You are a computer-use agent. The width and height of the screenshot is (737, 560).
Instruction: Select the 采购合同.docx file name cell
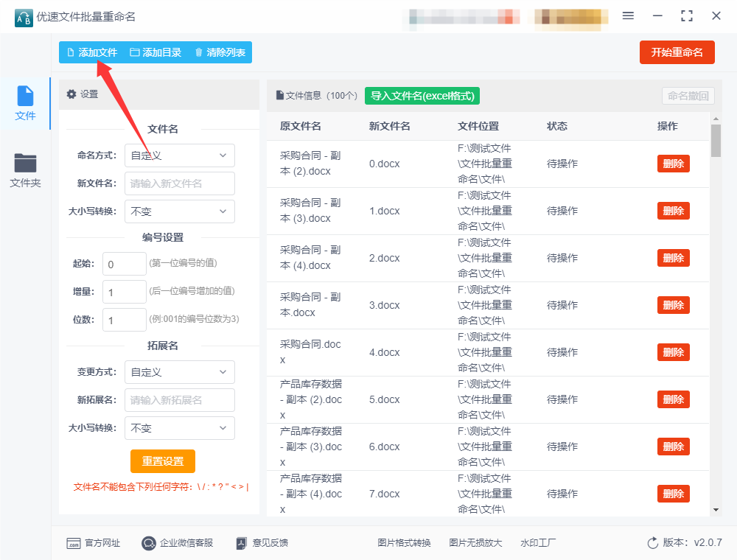point(310,352)
